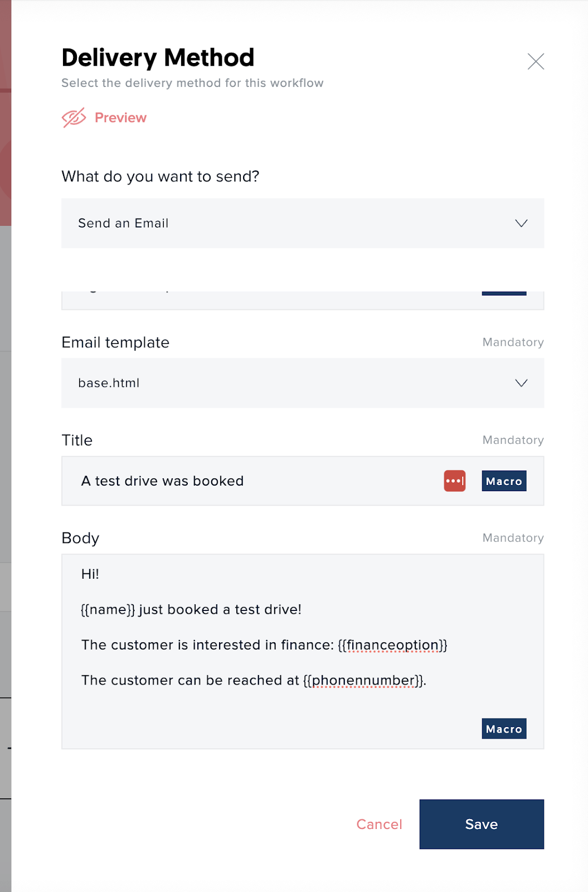Place cursor on the {{financeoption}} placeholder
The image size is (588, 892).
point(392,645)
